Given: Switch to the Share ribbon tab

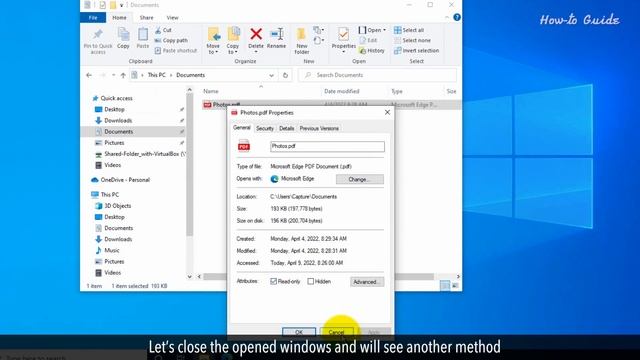Looking at the screenshot, I should click(146, 18).
